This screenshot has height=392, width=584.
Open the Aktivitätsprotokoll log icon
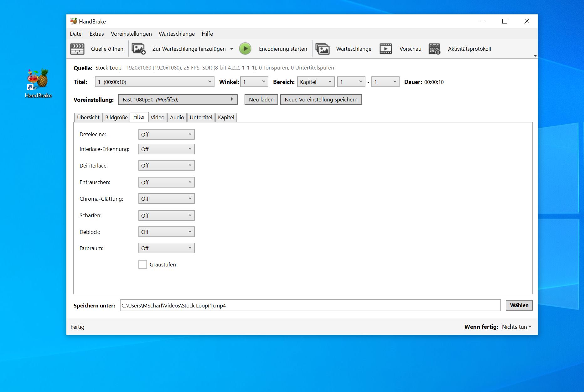pyautogui.click(x=434, y=49)
